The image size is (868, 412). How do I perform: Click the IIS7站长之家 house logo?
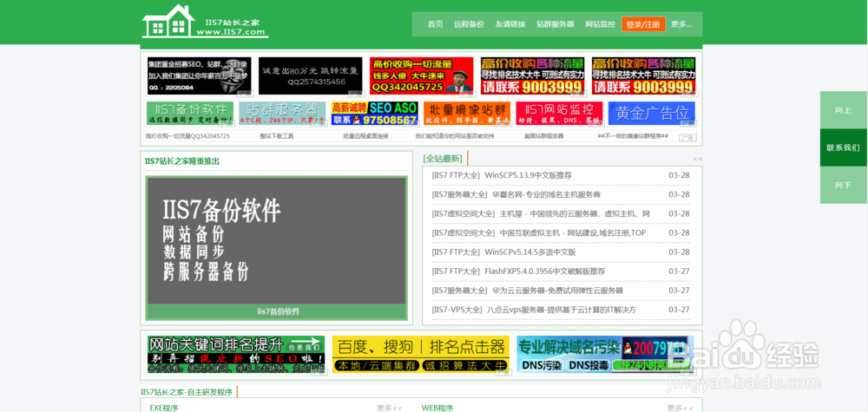pos(206,22)
